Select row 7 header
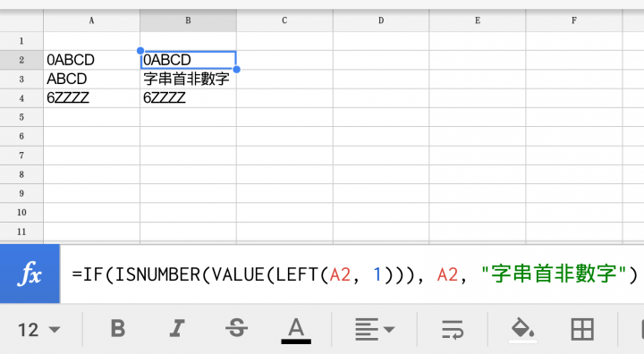 click(21, 156)
